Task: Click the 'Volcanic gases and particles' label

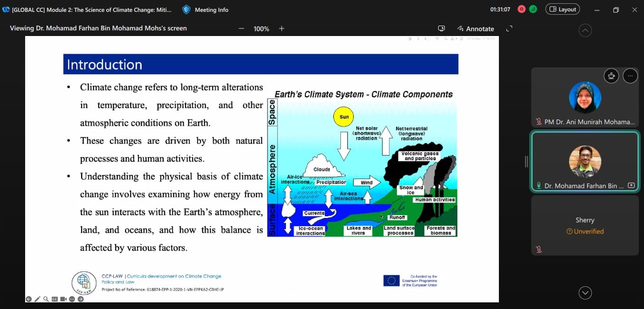Action: (420, 156)
